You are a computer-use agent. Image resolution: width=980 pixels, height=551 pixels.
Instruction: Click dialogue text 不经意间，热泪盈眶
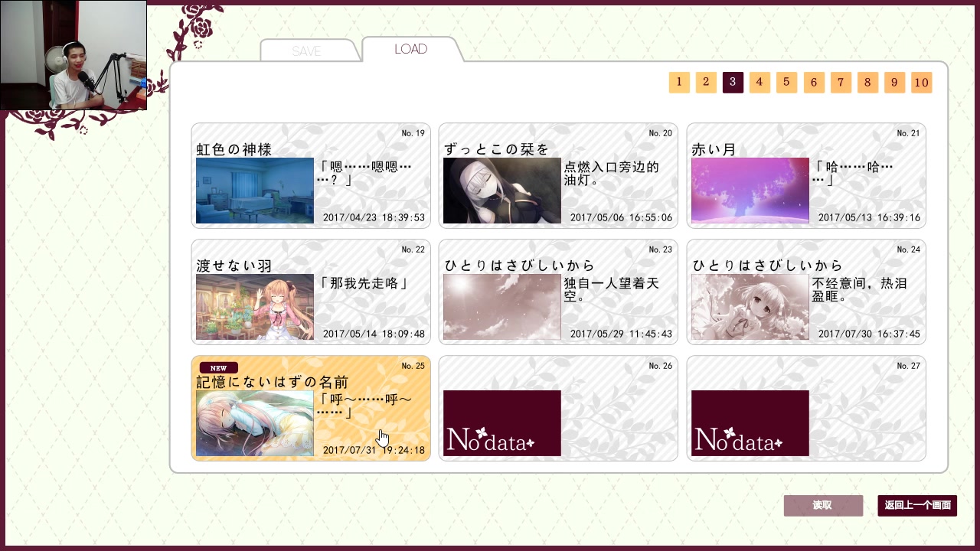(859, 290)
